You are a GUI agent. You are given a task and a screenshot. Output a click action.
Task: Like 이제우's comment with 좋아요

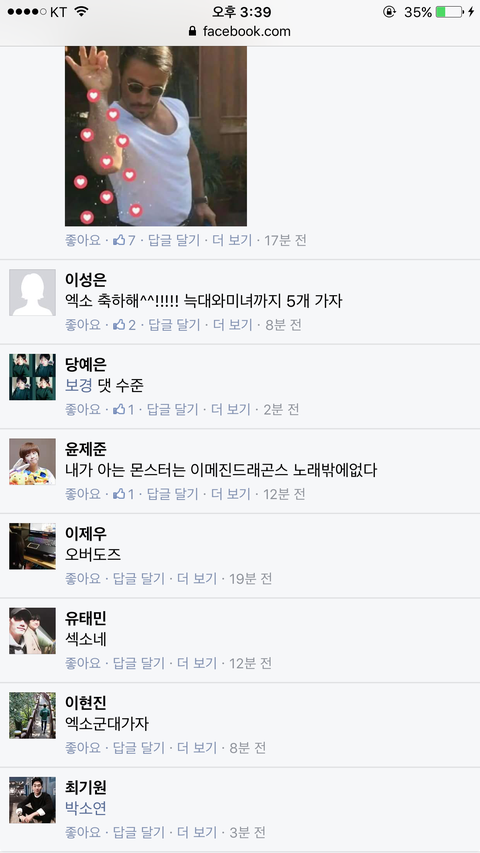[83, 578]
